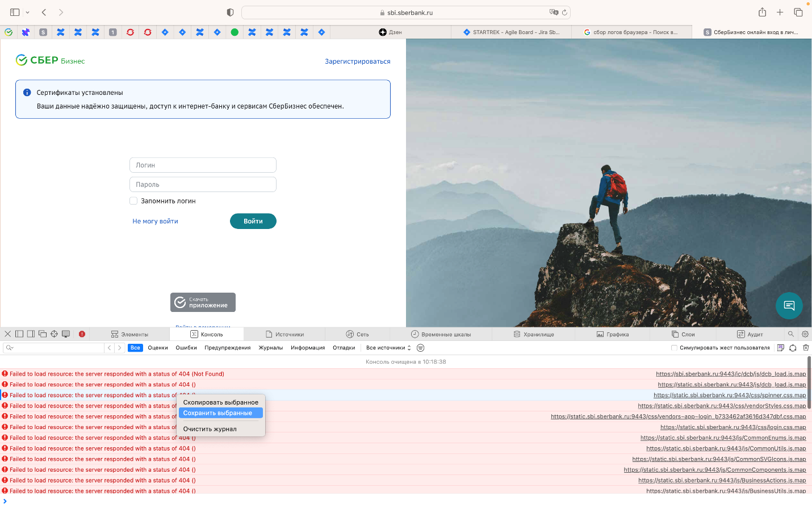Check the Запомнить логин checkbox
Viewport: 812px width, 508px height.
[133, 201]
